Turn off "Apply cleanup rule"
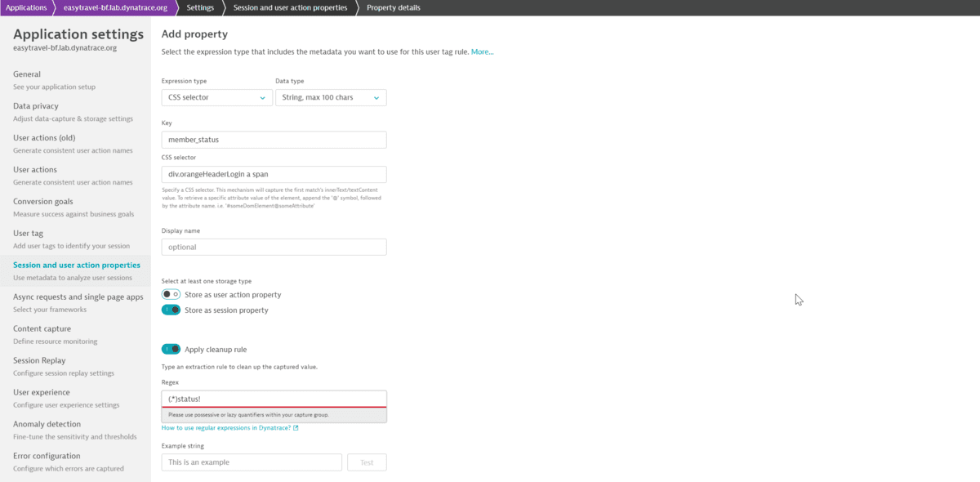Image resolution: width=980 pixels, height=482 pixels. coord(171,349)
